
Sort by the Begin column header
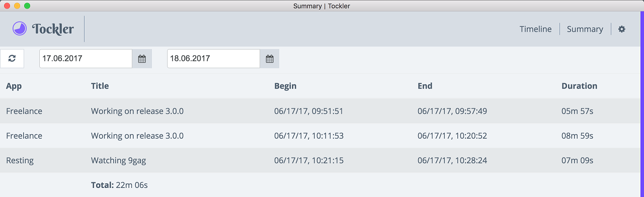[285, 86]
